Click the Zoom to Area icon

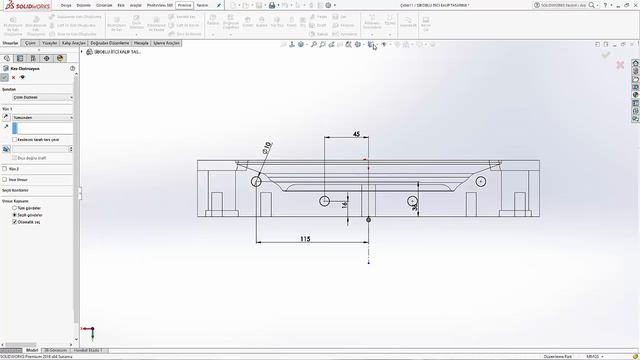click(322, 44)
